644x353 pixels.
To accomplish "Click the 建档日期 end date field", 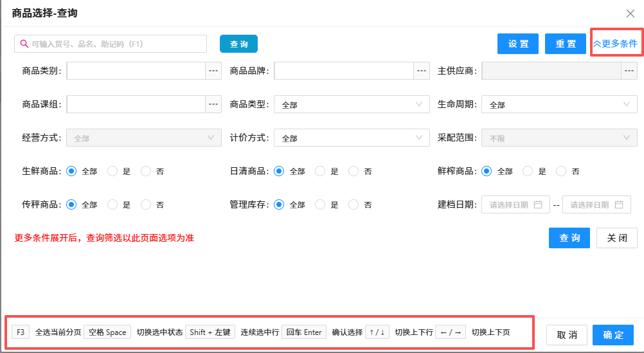I will click(x=597, y=204).
